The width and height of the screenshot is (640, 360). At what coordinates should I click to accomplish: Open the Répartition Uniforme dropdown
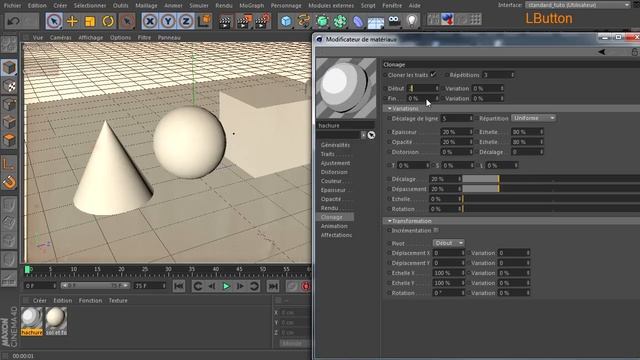pyautogui.click(x=533, y=118)
